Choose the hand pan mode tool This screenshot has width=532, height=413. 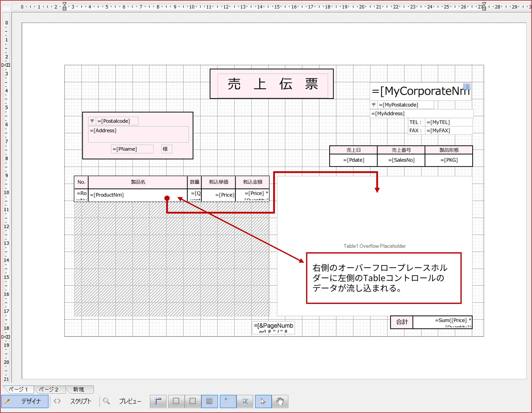pyautogui.click(x=280, y=401)
